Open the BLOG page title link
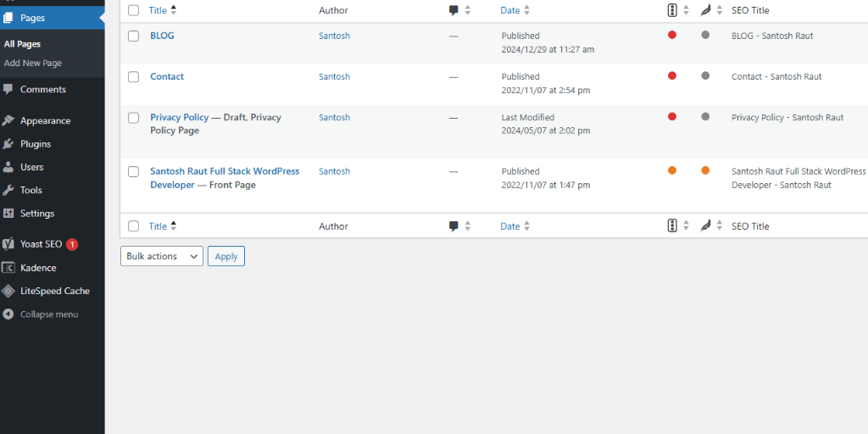 162,36
